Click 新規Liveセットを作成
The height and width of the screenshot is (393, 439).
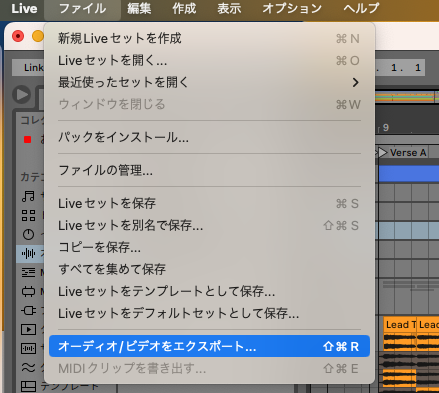click(209, 38)
